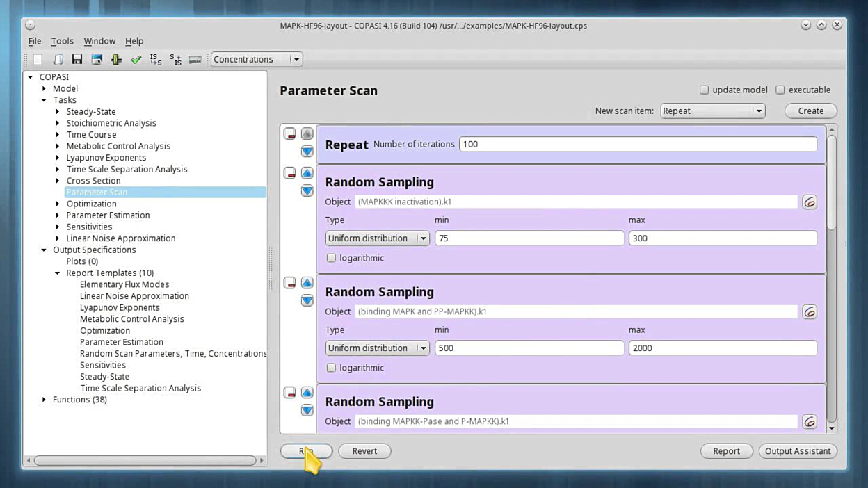
Task: Click the green check model icon
Action: tap(136, 60)
